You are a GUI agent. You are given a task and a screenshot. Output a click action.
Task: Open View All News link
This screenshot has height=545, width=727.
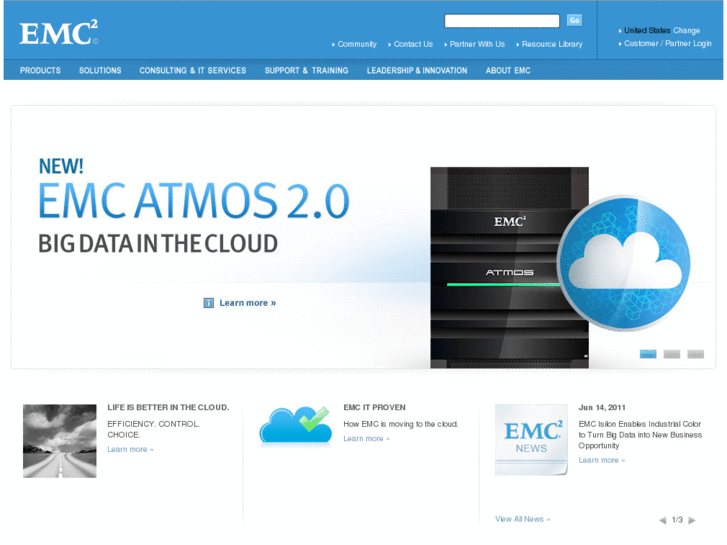point(523,519)
